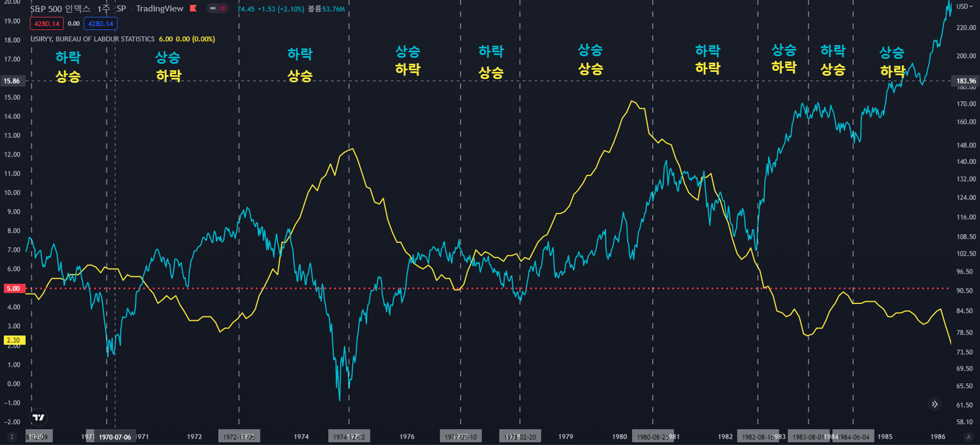Toggle auto scale with A button
The image size is (980, 445).
point(968,437)
